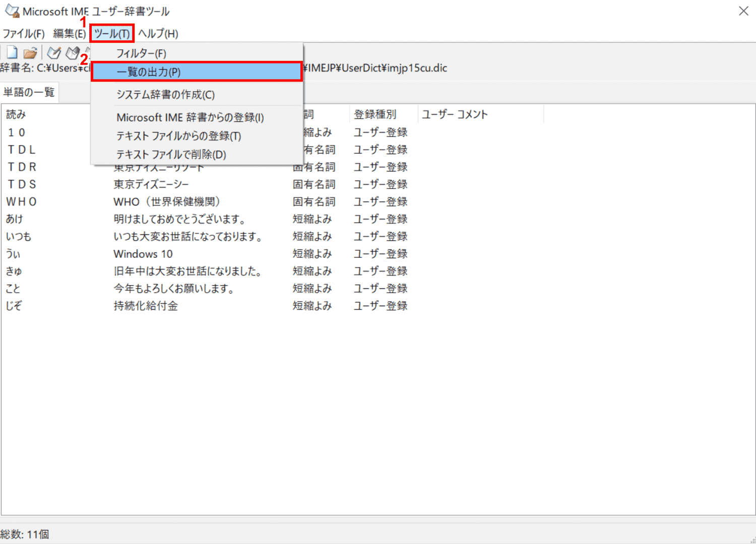The width and height of the screenshot is (756, 544).
Task: Click the new dictionary file icon
Action: pos(12,52)
